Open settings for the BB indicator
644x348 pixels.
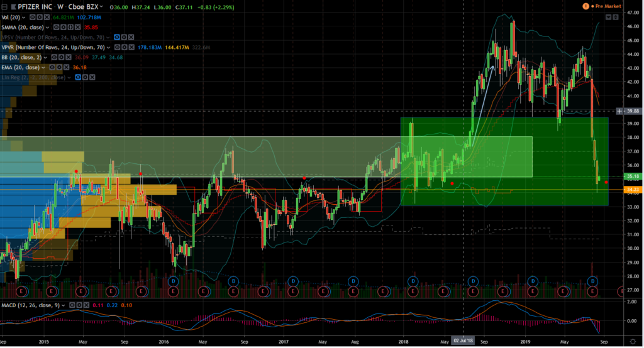click(x=61, y=57)
